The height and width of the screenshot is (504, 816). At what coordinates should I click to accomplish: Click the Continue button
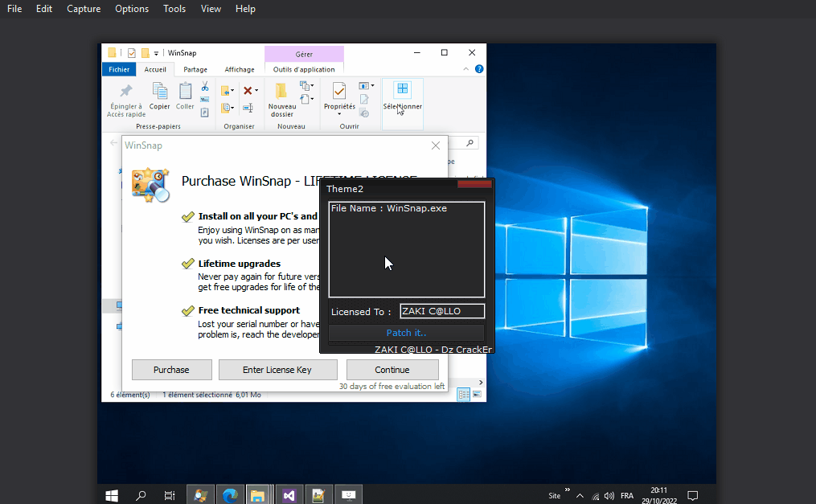tap(392, 370)
